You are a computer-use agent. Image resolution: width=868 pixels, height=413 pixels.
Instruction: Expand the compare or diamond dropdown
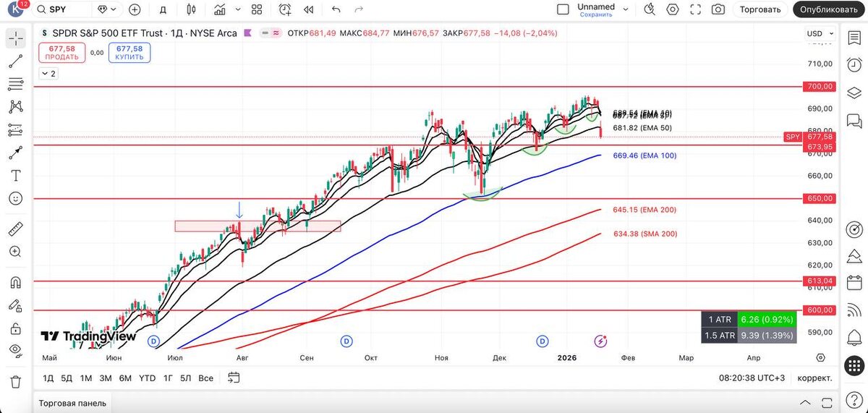[x=106, y=9]
